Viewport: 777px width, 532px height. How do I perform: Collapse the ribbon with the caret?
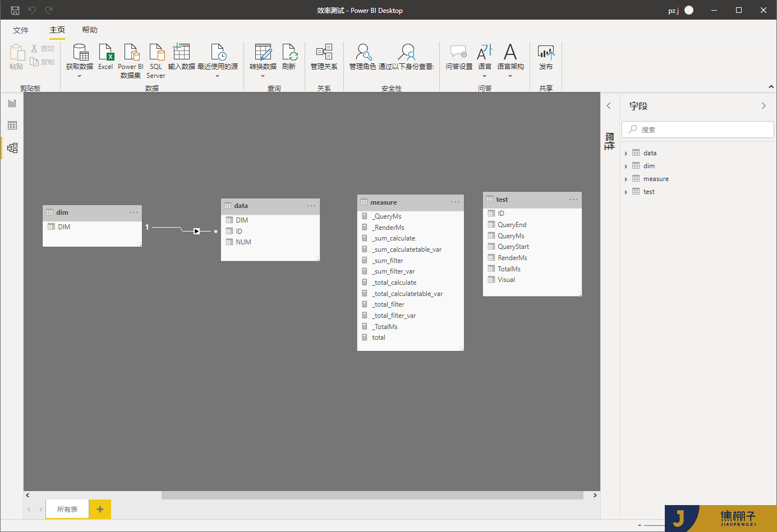tap(771, 87)
